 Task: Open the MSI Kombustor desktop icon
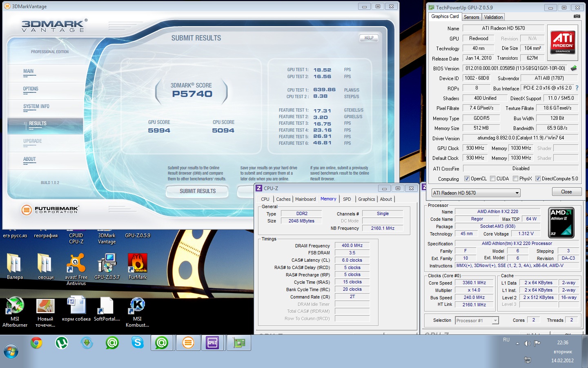[137, 312]
